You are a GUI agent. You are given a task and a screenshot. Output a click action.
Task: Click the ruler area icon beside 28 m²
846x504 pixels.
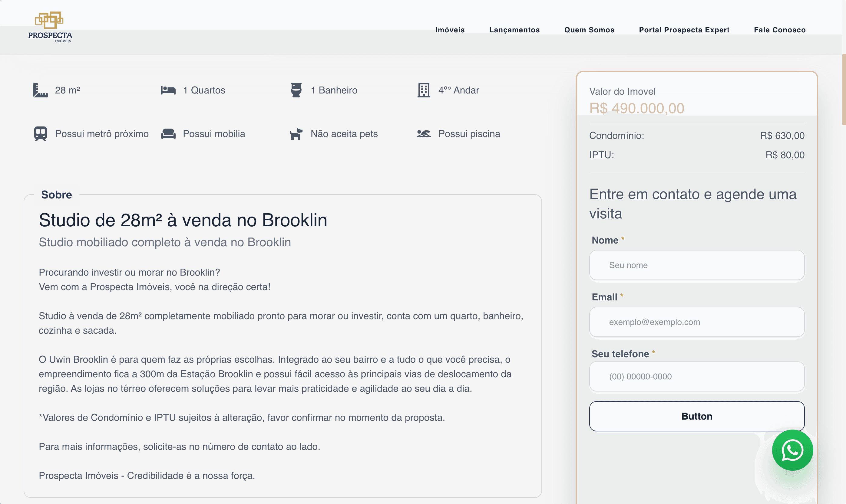(41, 90)
